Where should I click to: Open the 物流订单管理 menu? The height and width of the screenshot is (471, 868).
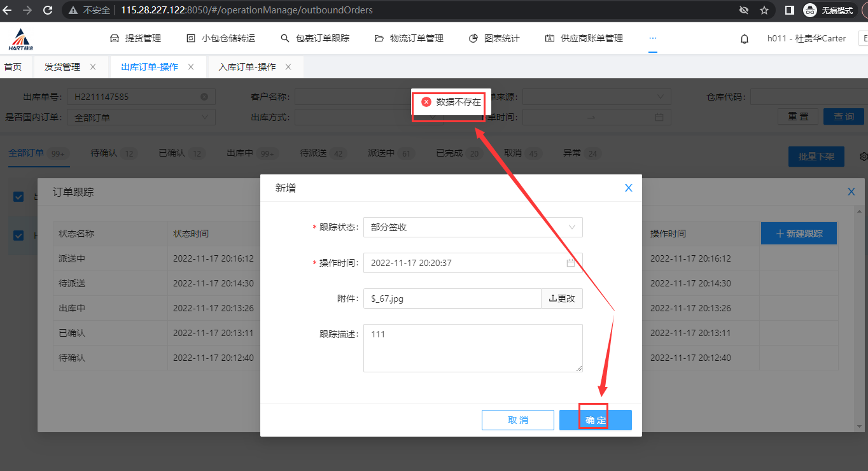click(x=409, y=38)
